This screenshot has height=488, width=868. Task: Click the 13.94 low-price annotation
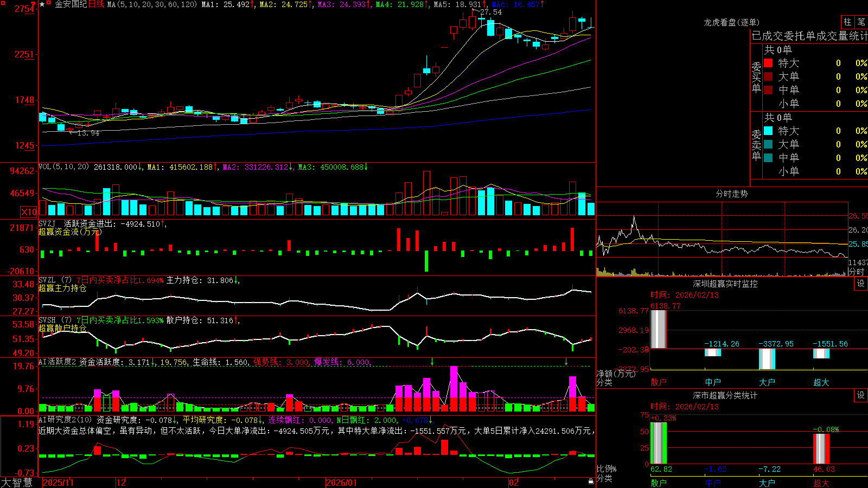coord(88,133)
